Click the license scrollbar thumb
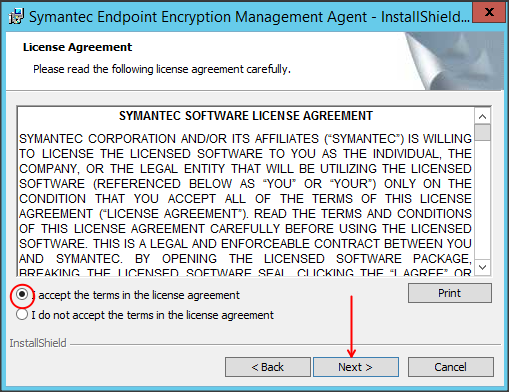 point(482,133)
